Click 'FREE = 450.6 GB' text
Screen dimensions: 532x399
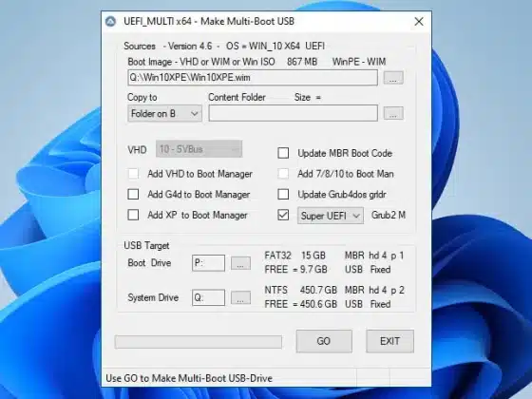pyautogui.click(x=300, y=304)
